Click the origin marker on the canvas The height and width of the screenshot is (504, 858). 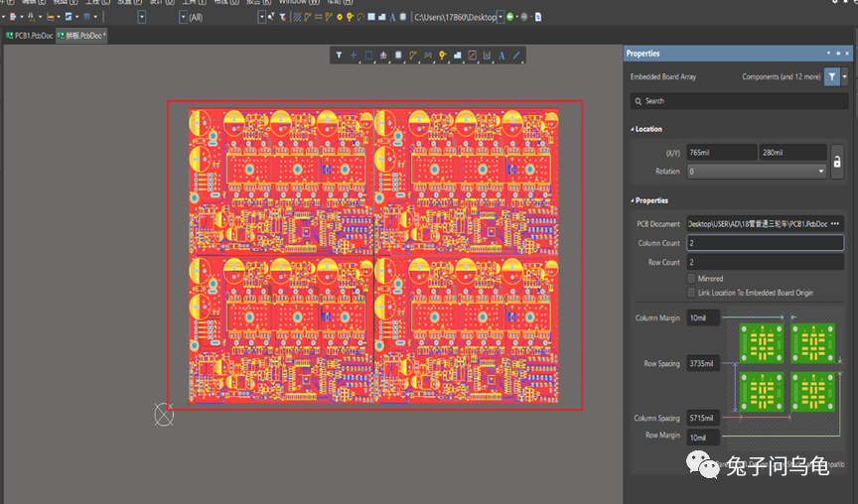165,415
